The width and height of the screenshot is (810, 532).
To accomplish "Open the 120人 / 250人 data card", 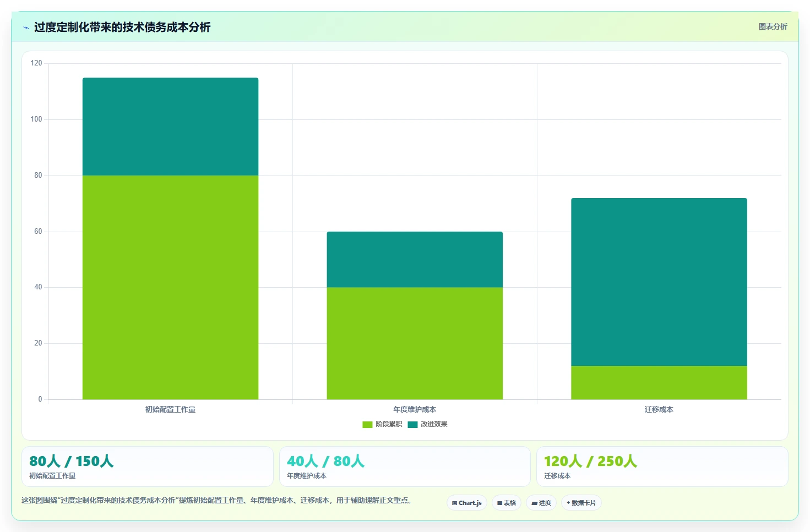I will click(x=662, y=467).
